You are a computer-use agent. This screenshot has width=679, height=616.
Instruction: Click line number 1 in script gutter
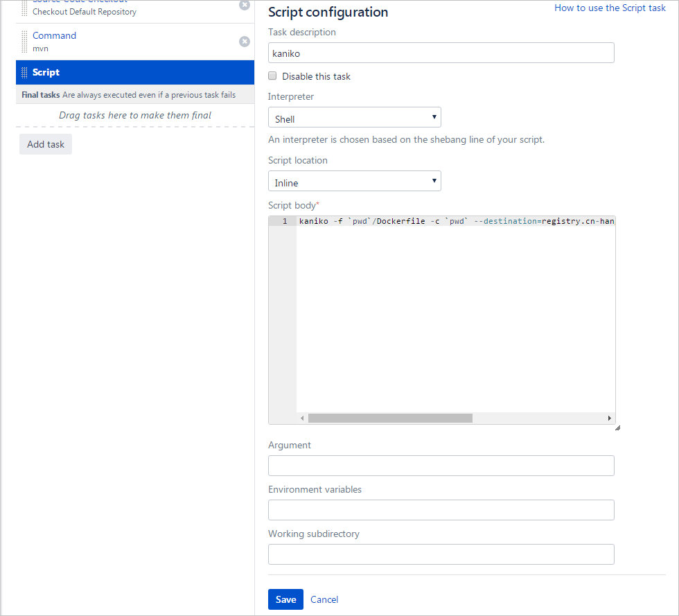tap(285, 221)
